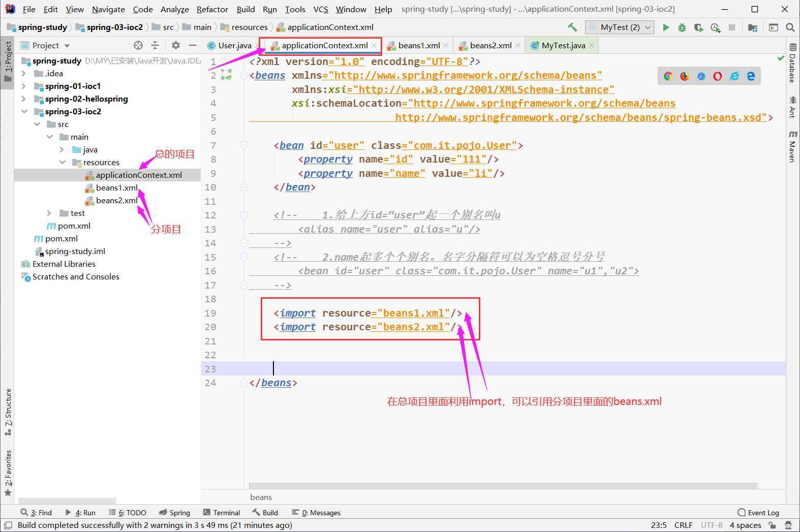Click the Search Everywhere magnifier icon
Screen dimensions: 800x532
[x=790, y=27]
